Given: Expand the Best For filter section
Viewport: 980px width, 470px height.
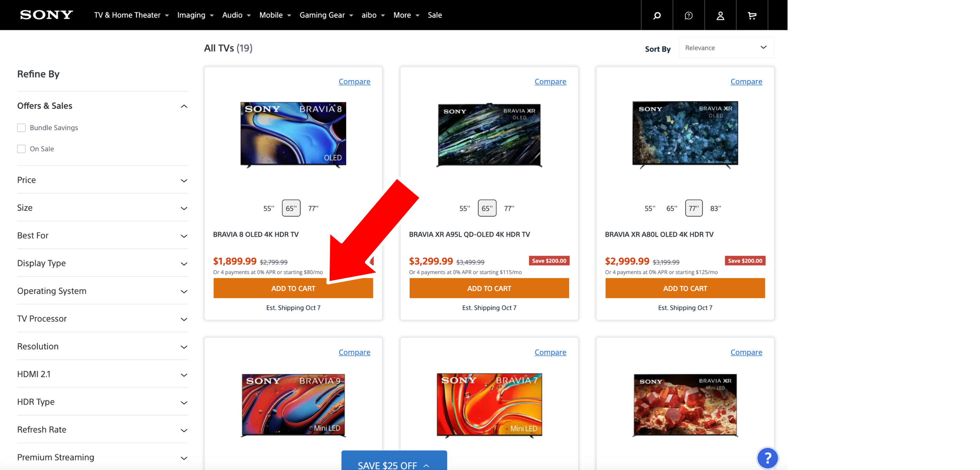Looking at the screenshot, I should pos(103,235).
